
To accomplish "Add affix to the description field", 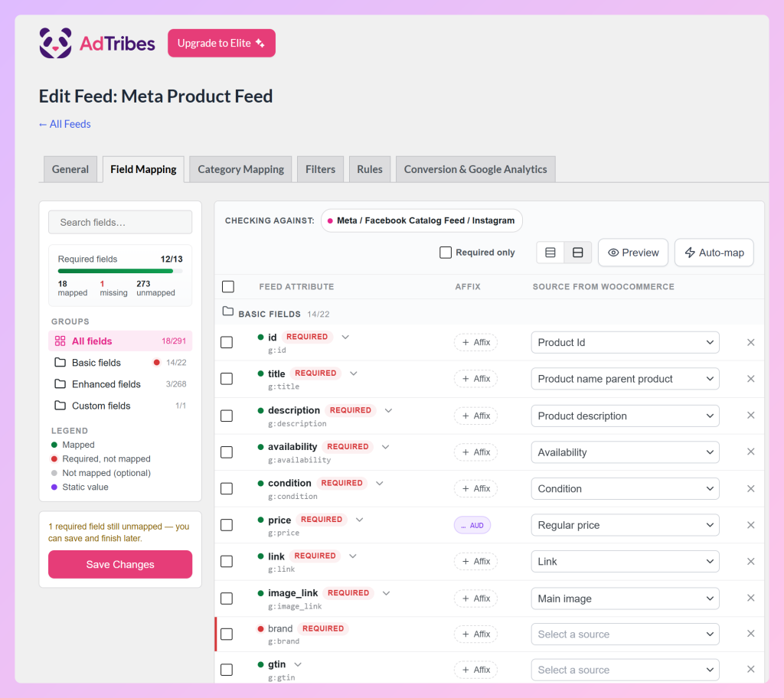I will coord(475,416).
